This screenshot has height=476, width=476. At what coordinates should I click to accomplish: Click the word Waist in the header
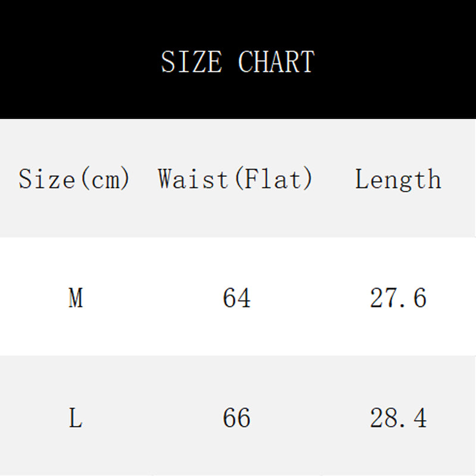[193, 179]
